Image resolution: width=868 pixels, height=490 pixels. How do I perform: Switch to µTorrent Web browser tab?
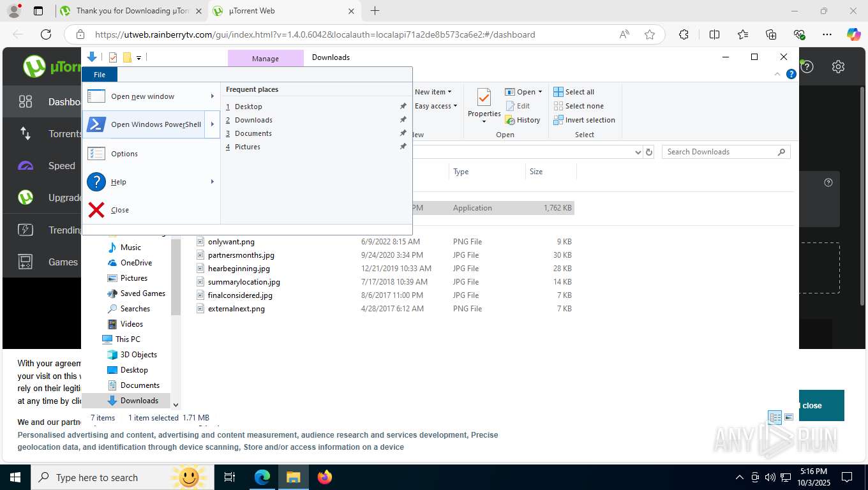click(x=286, y=11)
